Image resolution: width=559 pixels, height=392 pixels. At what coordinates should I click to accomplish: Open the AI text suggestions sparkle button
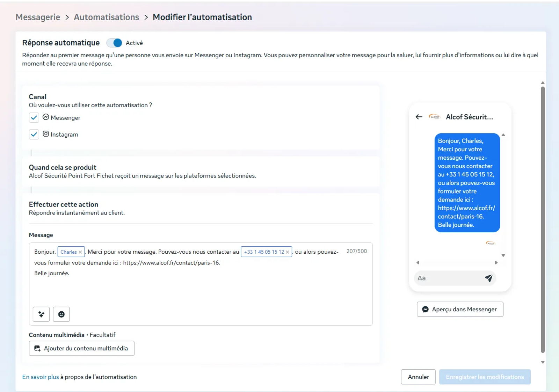point(41,314)
